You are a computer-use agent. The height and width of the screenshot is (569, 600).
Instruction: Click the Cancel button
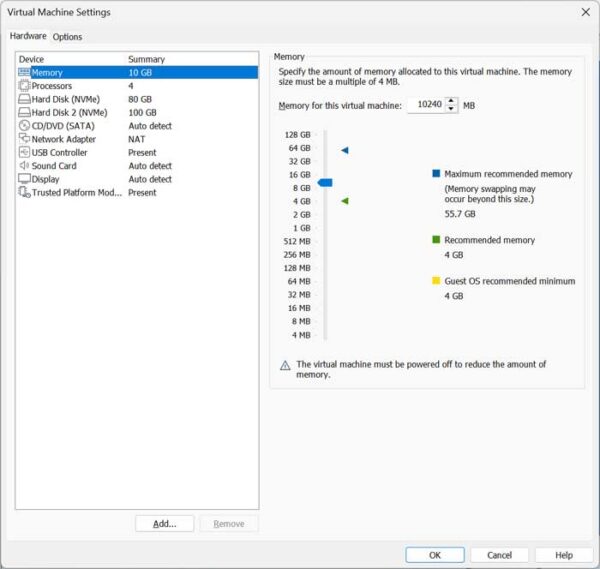(499, 555)
